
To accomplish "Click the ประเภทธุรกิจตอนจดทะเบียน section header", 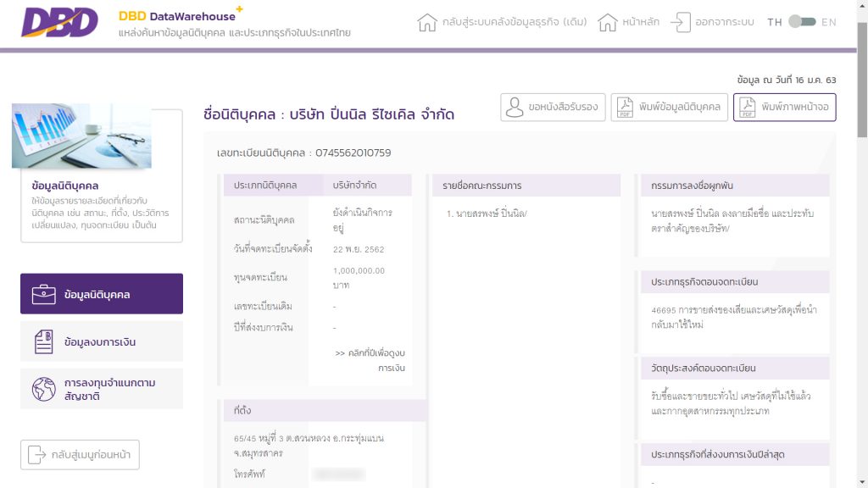I will click(735, 281).
